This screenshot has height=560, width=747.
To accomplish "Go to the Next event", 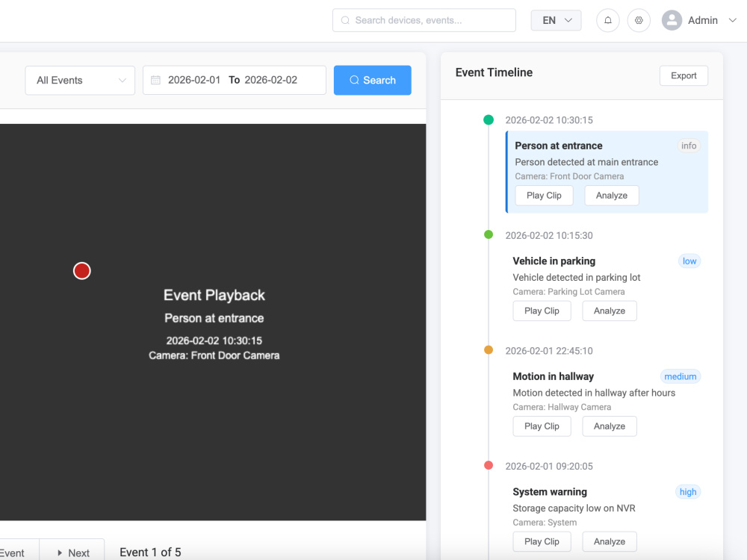I will click(x=72, y=553).
